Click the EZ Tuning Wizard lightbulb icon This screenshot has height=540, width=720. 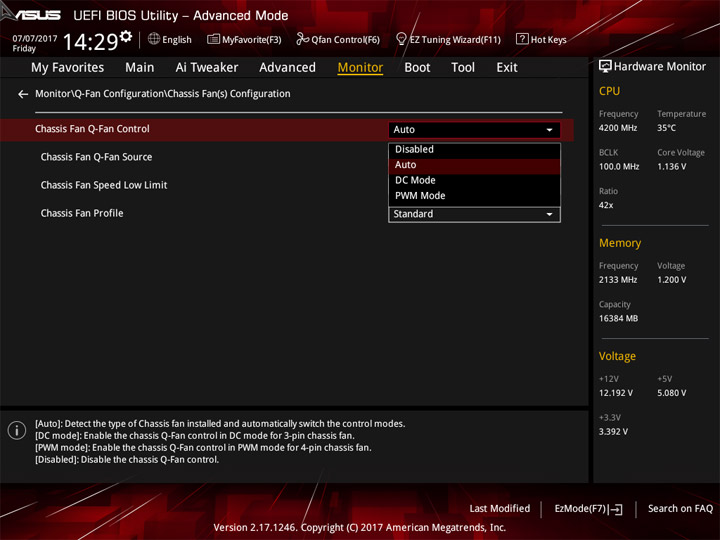point(401,39)
